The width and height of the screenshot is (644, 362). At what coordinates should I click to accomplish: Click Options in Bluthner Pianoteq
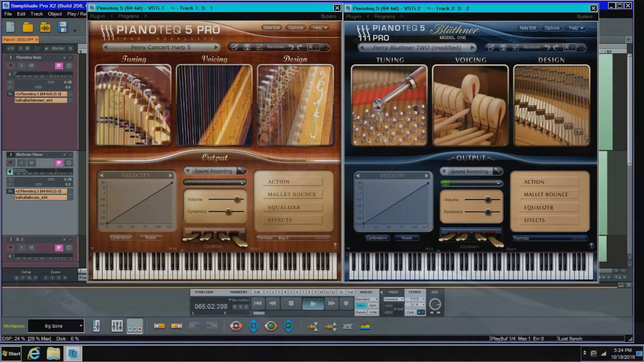tap(551, 28)
